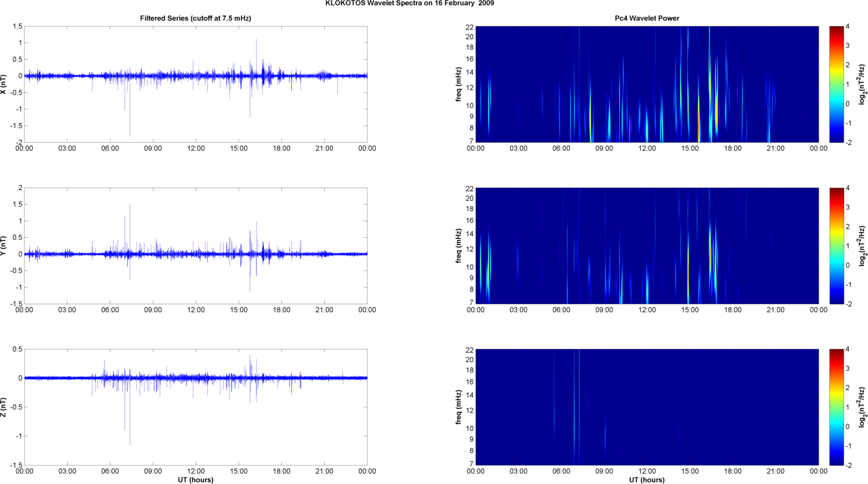Screen dimensions: 868x484
Task: Select freq (mHz) label of the Z wavelet spectrogram
Action: tap(458, 407)
